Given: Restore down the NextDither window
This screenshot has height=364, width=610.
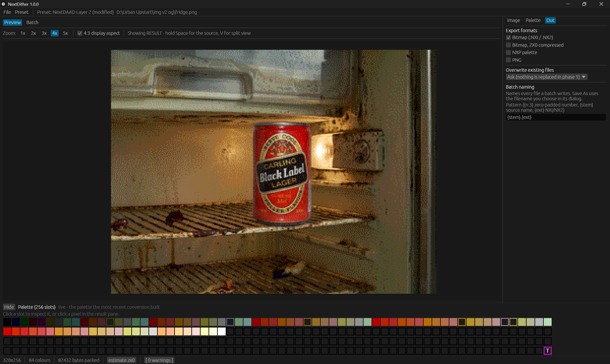Looking at the screenshot, I should pos(585,4).
